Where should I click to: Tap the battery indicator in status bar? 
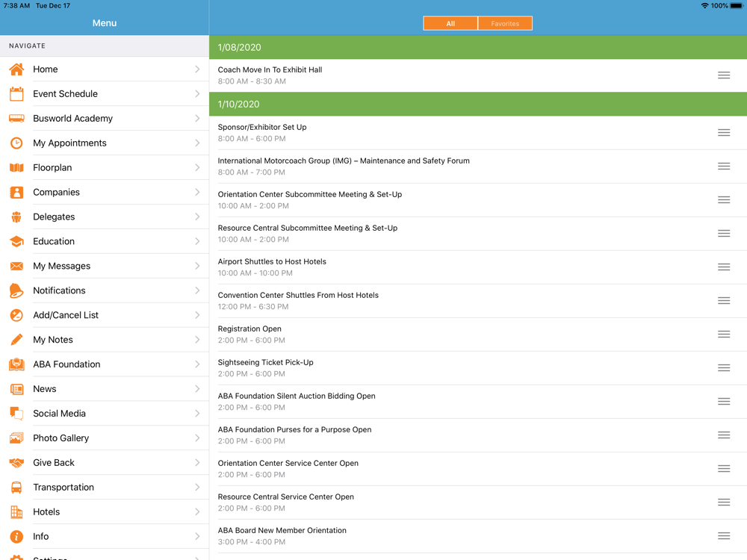[736, 6]
